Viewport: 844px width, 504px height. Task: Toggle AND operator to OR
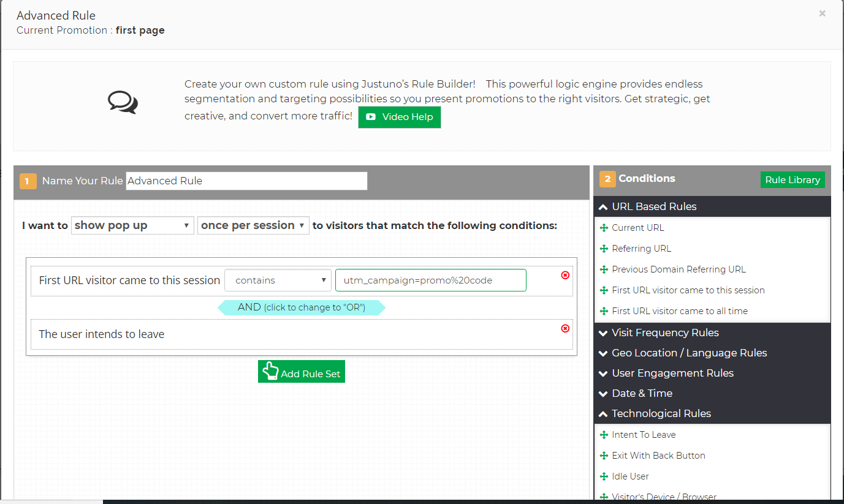[302, 307]
